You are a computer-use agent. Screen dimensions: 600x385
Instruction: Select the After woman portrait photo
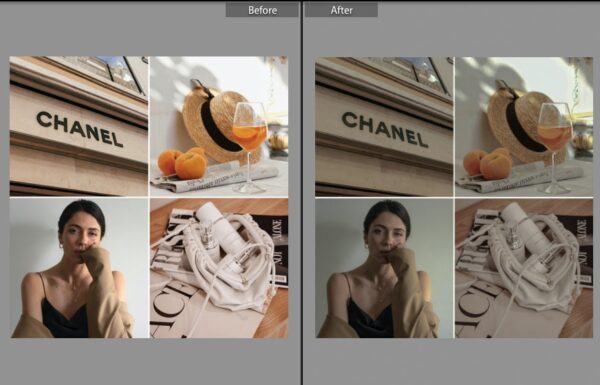384,268
